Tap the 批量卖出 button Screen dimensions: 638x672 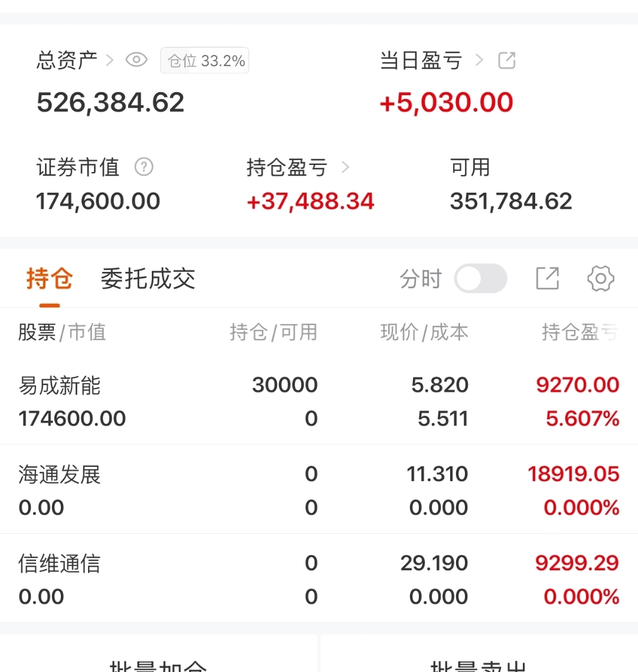479,662
